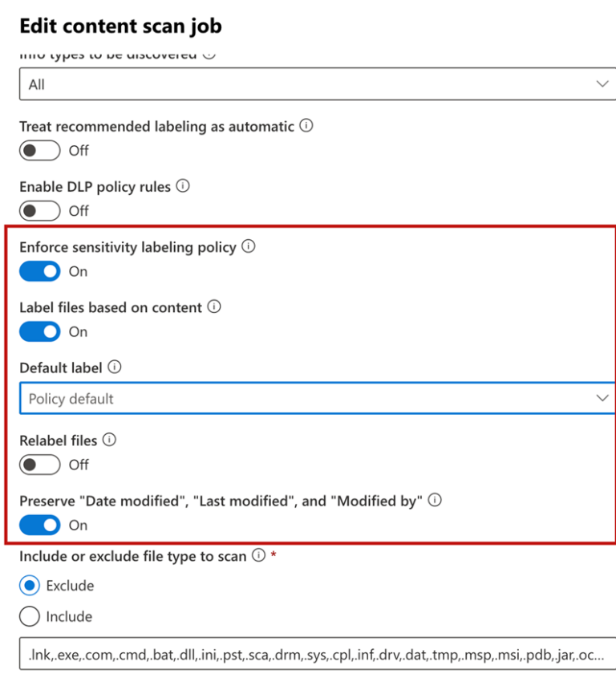Click the info icon beside Treat recommended labeling as automatic

coord(307,126)
